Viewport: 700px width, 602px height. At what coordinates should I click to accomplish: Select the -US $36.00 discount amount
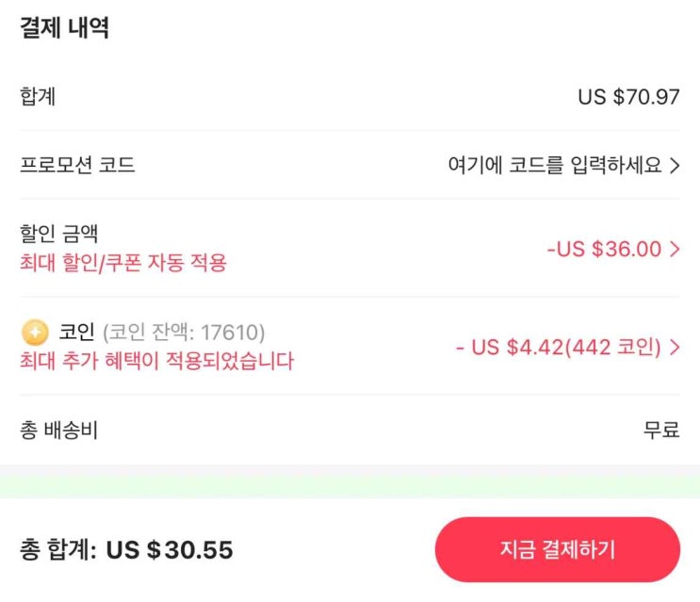tap(604, 250)
